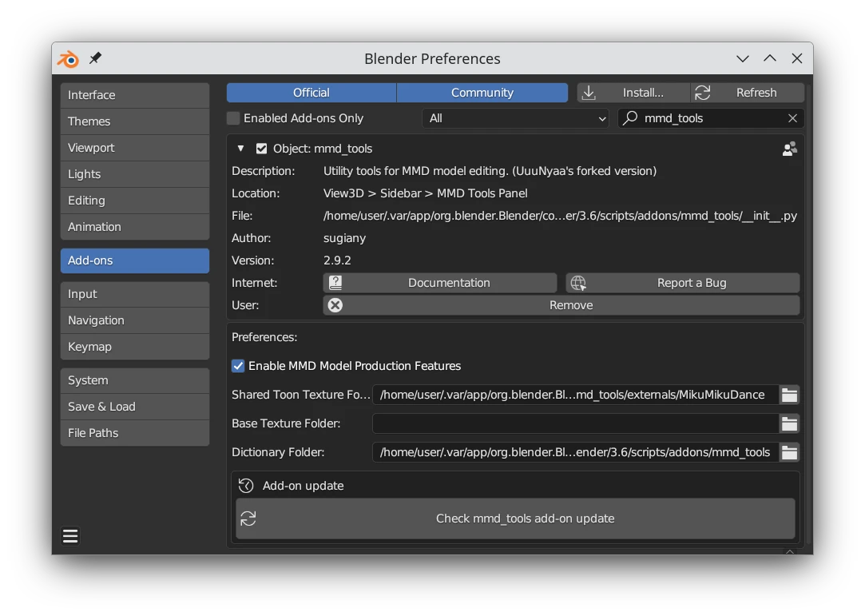The width and height of the screenshot is (865, 616).
Task: Click the pin icon in the title bar
Action: click(96, 58)
